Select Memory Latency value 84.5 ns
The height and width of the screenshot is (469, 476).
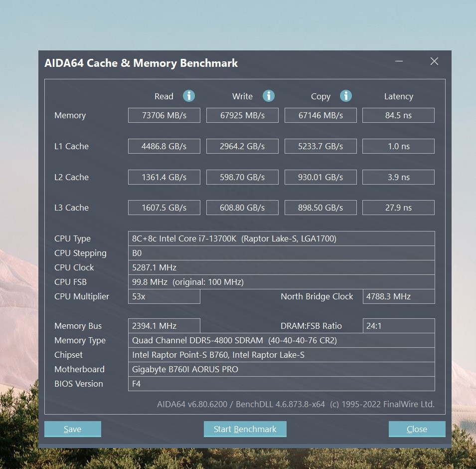(398, 115)
